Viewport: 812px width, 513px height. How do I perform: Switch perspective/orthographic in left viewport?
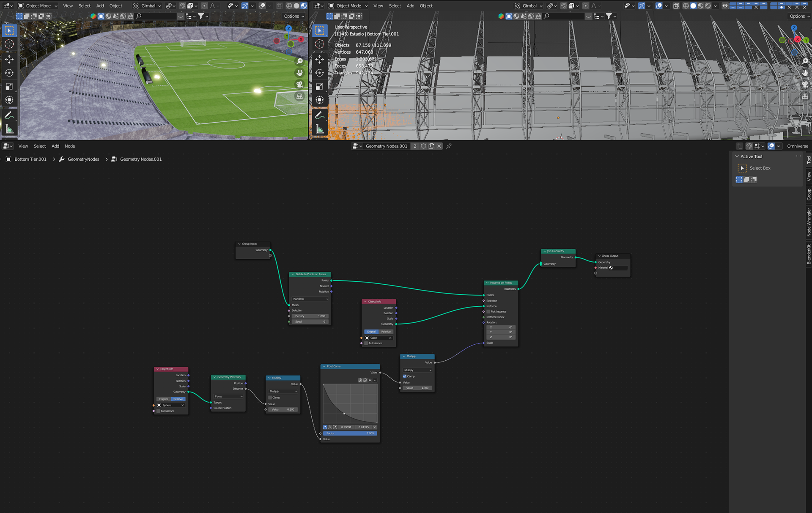pos(299,96)
